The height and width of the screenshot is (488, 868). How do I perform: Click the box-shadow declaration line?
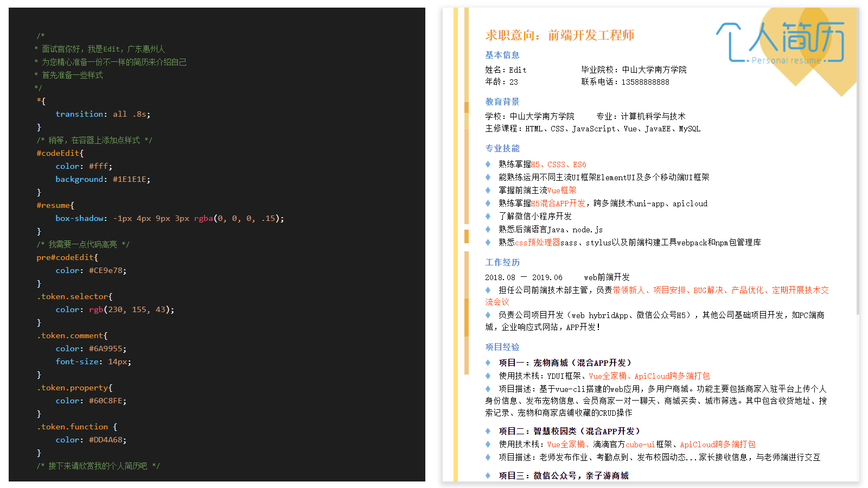point(169,218)
